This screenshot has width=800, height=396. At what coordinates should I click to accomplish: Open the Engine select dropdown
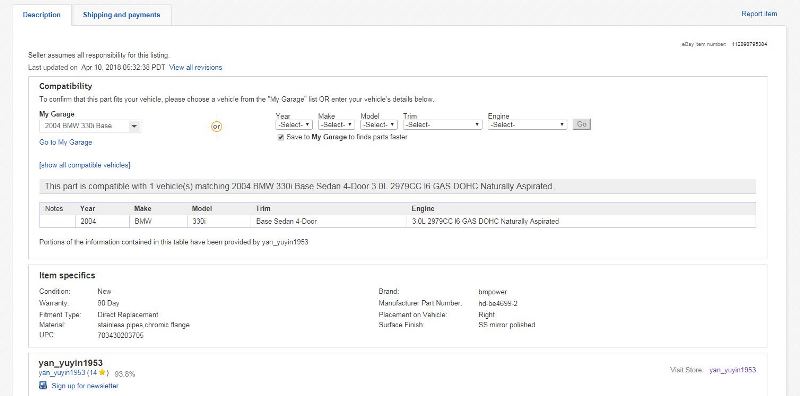527,125
